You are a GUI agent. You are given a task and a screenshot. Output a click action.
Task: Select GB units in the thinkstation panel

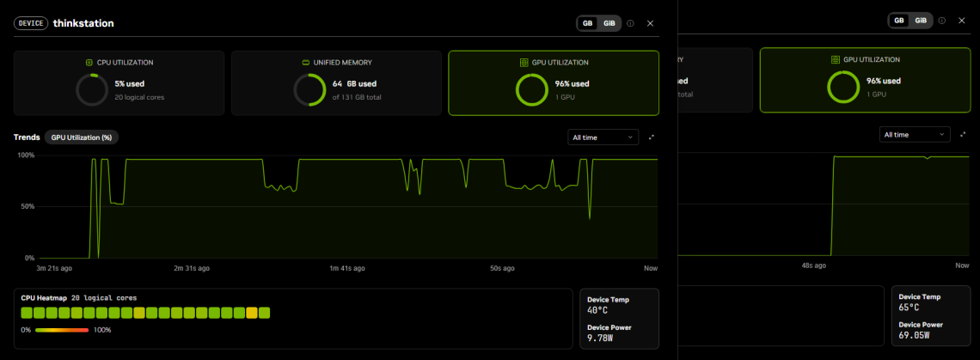(587, 23)
